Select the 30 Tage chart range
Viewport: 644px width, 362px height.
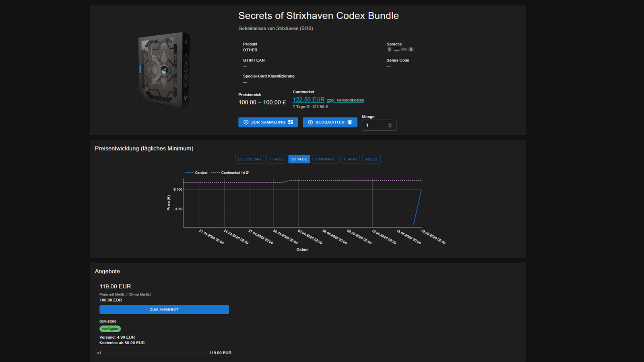[299, 159]
